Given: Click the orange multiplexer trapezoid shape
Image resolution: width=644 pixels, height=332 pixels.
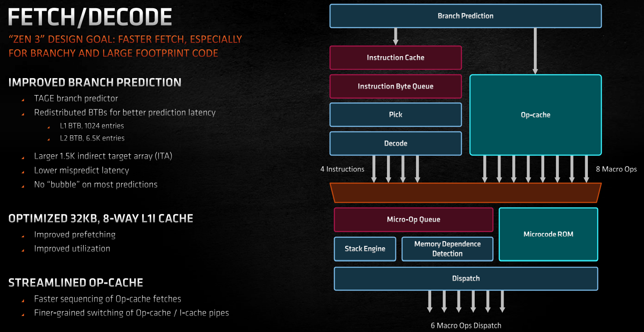Looking at the screenshot, I should point(466,193).
